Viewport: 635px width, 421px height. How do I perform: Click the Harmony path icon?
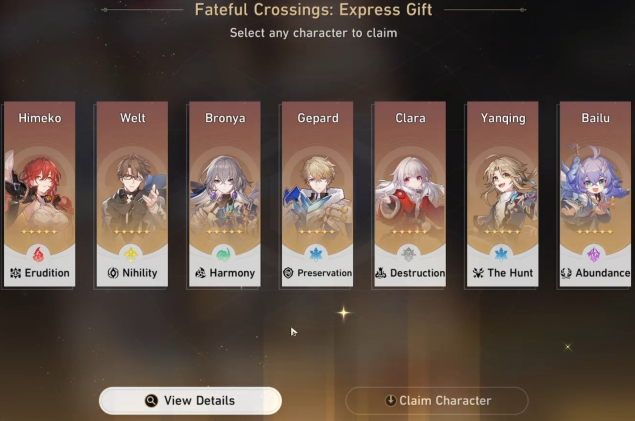tap(200, 273)
